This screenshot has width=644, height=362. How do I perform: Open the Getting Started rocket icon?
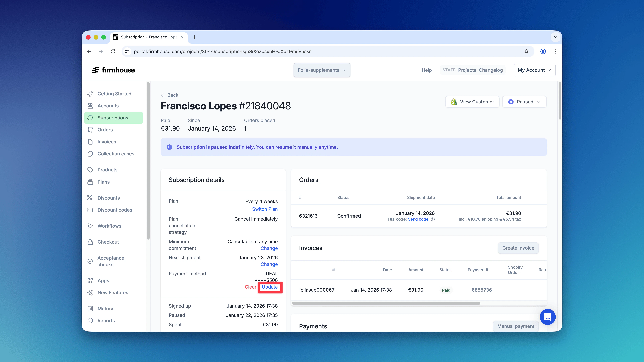point(91,94)
